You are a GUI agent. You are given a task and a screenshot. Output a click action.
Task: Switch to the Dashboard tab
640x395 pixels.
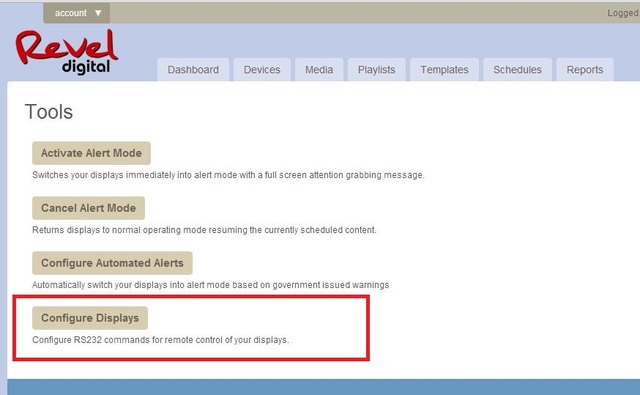(x=193, y=70)
